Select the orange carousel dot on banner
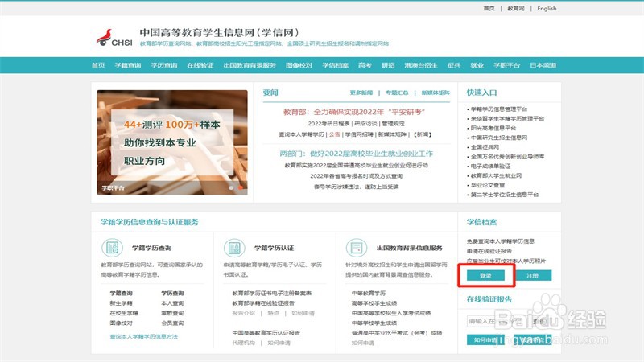 point(241,187)
